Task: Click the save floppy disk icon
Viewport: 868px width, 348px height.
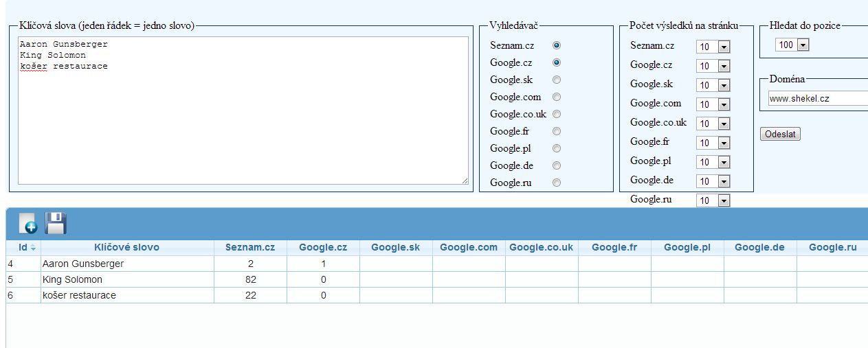Action: click(56, 223)
